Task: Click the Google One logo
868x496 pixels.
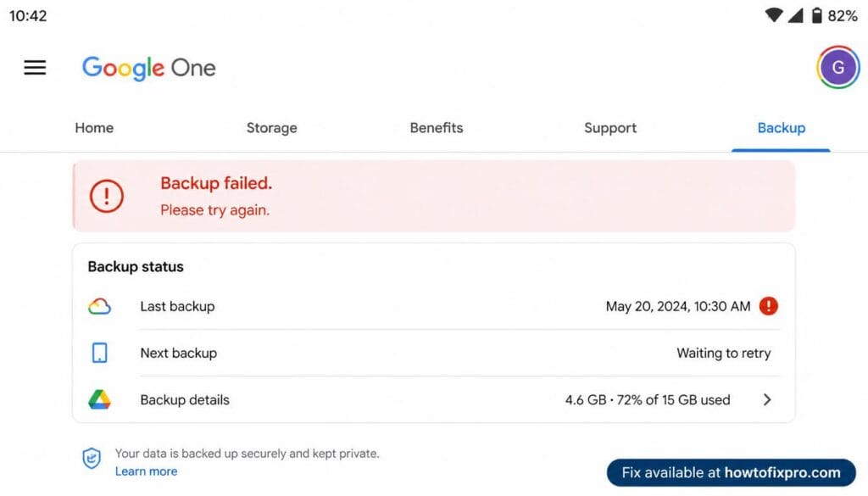Action: 149,68
